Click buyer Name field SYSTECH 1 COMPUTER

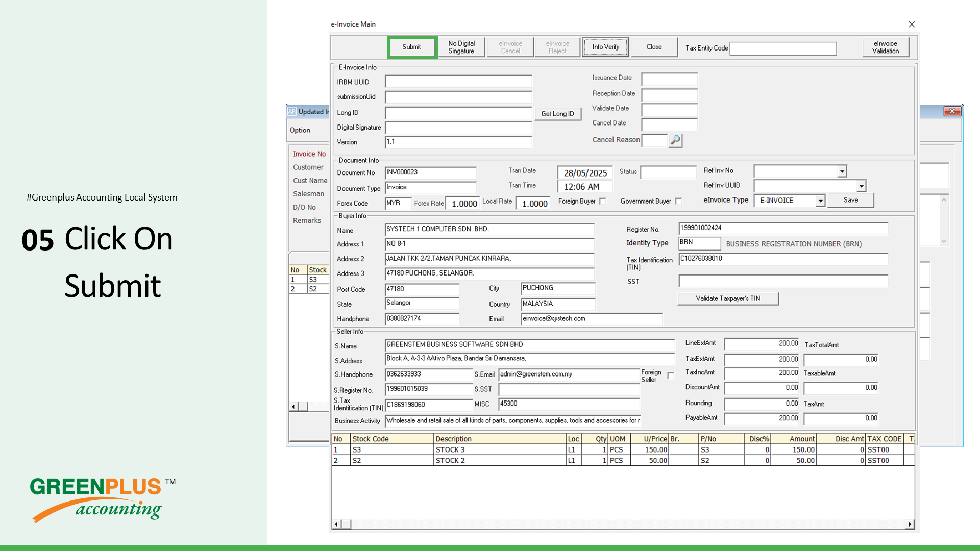[x=489, y=230]
